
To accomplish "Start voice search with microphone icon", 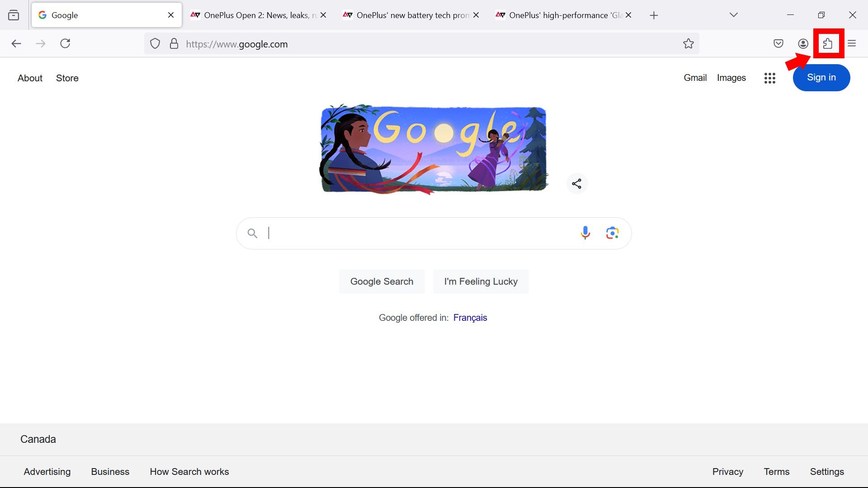I will [585, 233].
